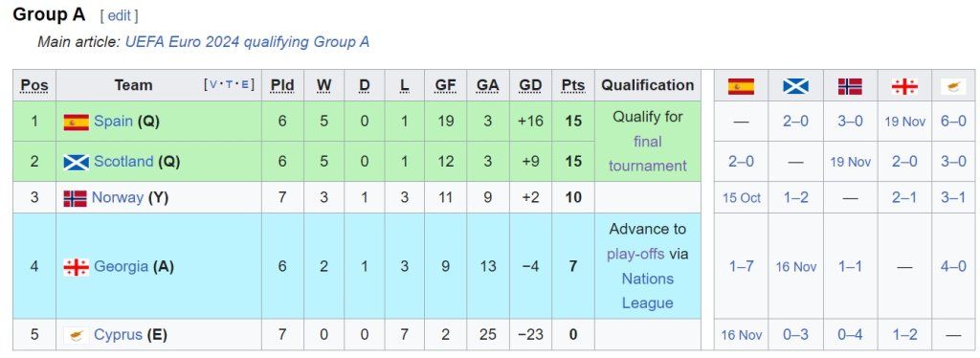Click Georgia flag icon in the standings row
This screenshot has height=358, width=980.
[x=76, y=267]
